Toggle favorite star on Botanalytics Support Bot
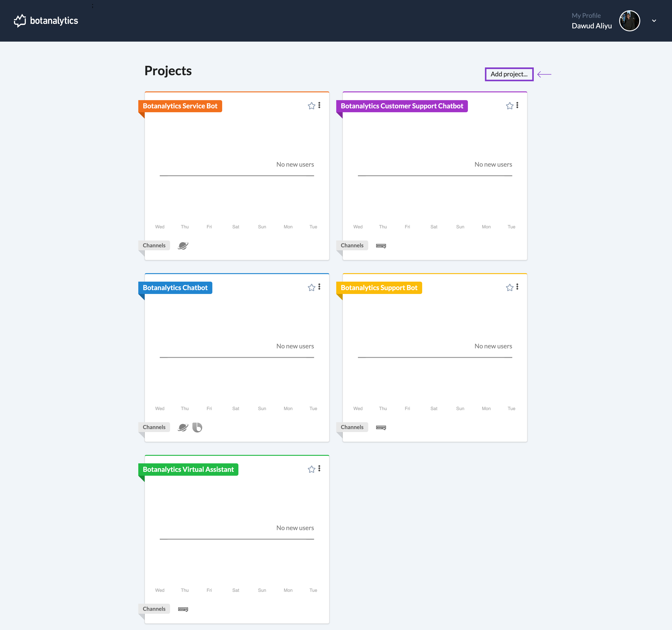672x630 pixels. click(509, 287)
